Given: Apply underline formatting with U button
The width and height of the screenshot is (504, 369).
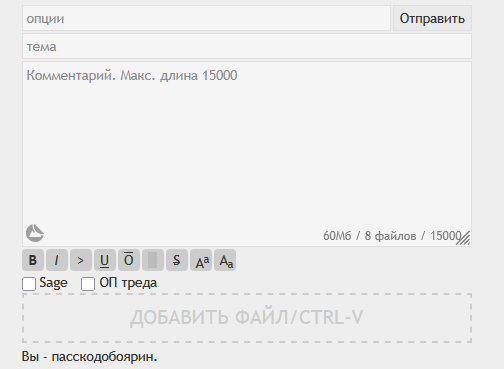Looking at the screenshot, I should (105, 260).
